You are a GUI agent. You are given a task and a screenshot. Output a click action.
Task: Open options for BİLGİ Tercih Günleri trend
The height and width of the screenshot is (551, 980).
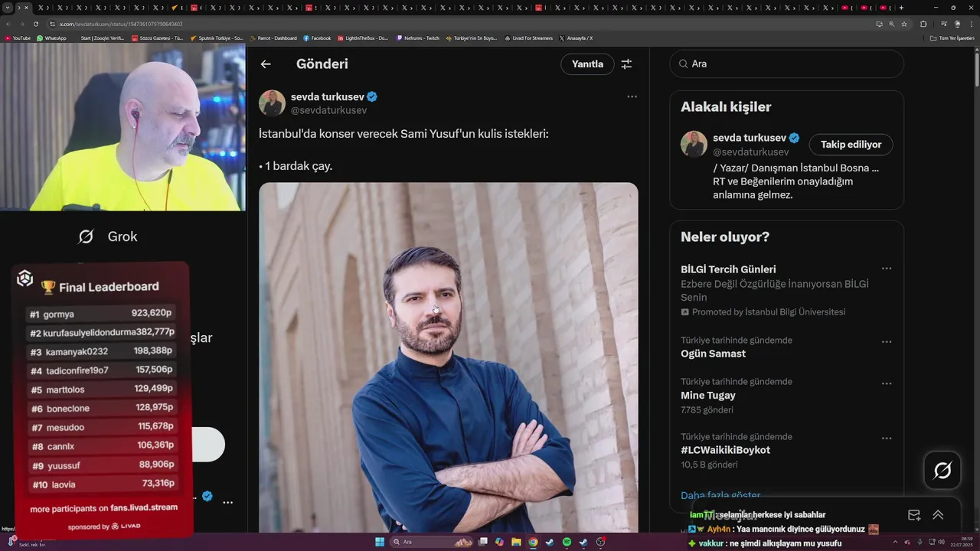coord(886,269)
